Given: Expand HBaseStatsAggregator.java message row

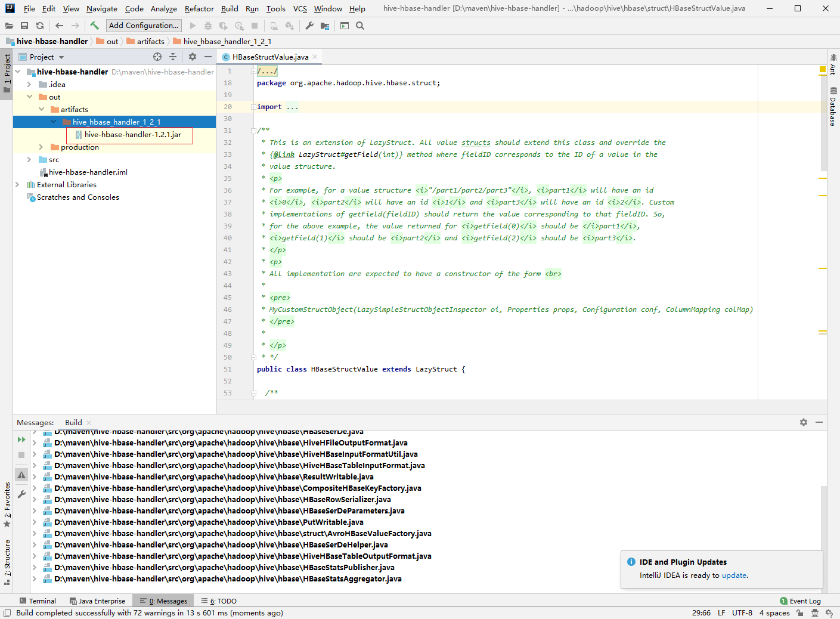Looking at the screenshot, I should (x=35, y=578).
